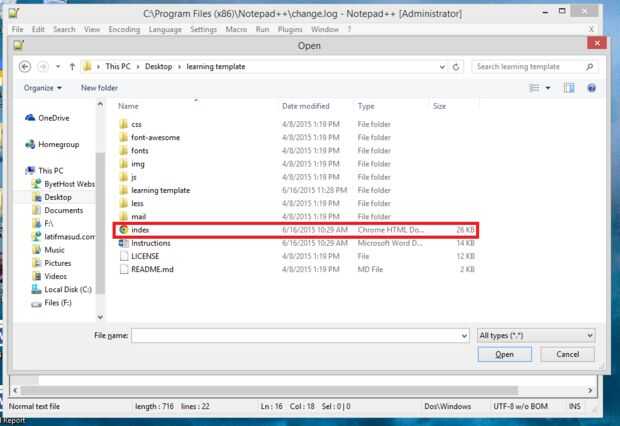Select Homegroup in the navigation pane
This screenshot has width=620, height=426.
tap(52, 144)
